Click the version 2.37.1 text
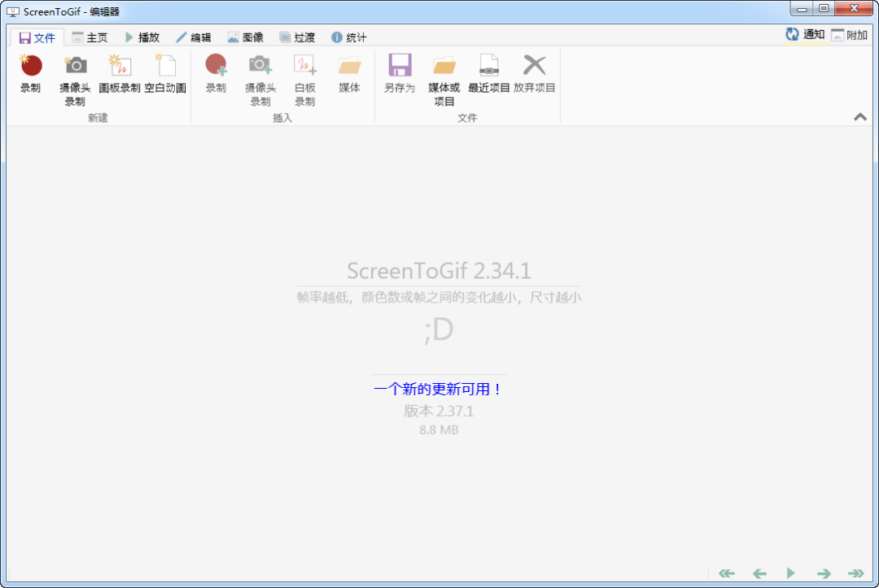Screen dimensions: 879x588 pyautogui.click(x=439, y=411)
